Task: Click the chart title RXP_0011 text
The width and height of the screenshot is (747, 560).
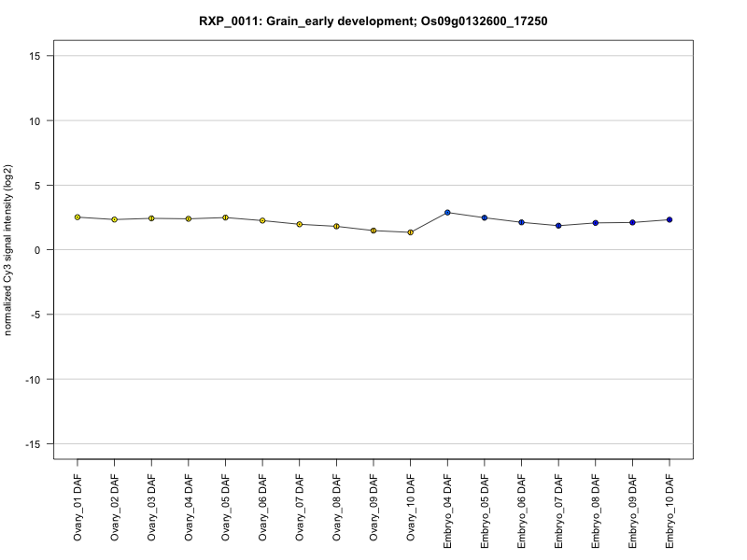Action: 373,21
